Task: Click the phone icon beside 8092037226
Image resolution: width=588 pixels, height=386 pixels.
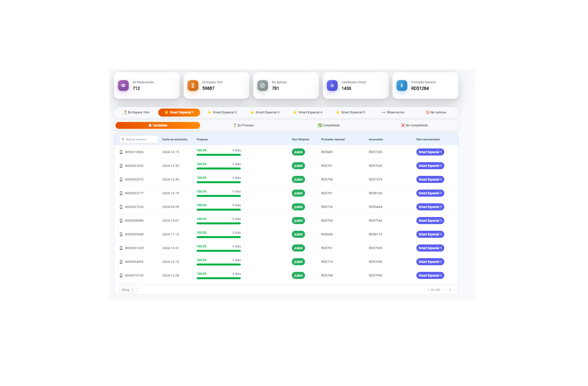Action: pos(121,207)
